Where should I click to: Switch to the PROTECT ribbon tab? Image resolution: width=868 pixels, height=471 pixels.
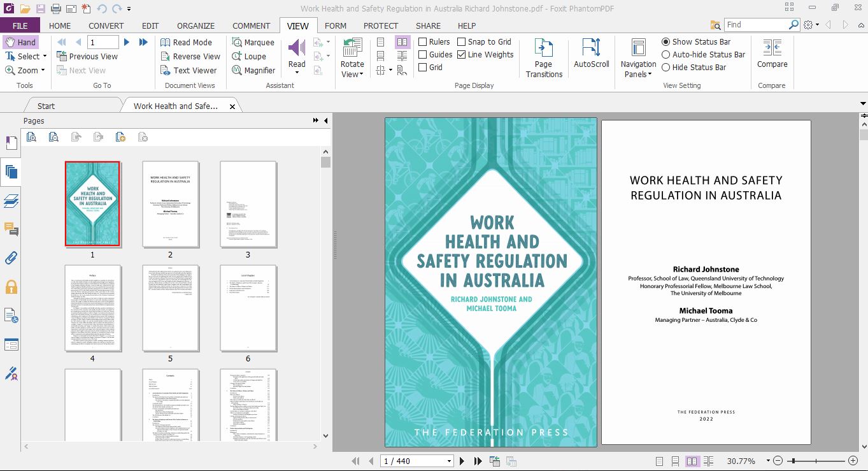[x=381, y=25]
